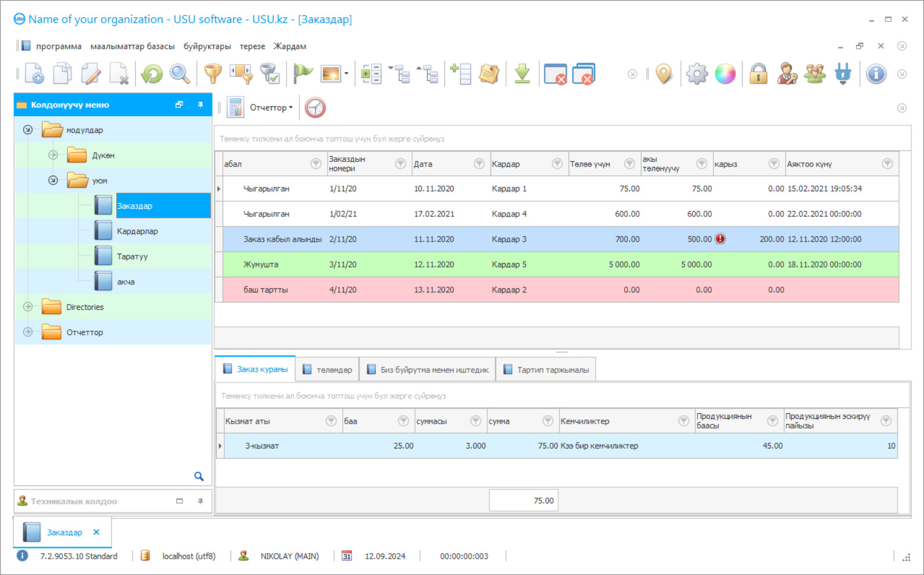Screen dimensions: 924x575
Task: Open filter for Кызмат аты column
Action: click(331, 421)
